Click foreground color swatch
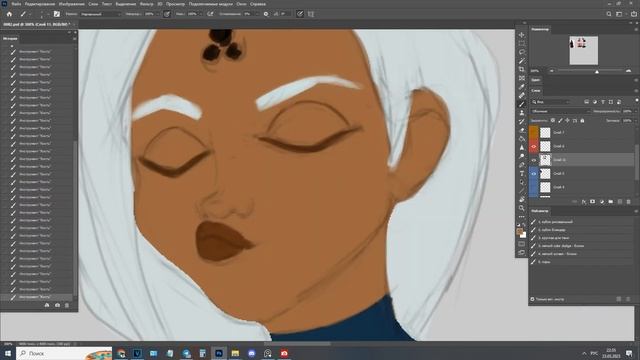 520,231
